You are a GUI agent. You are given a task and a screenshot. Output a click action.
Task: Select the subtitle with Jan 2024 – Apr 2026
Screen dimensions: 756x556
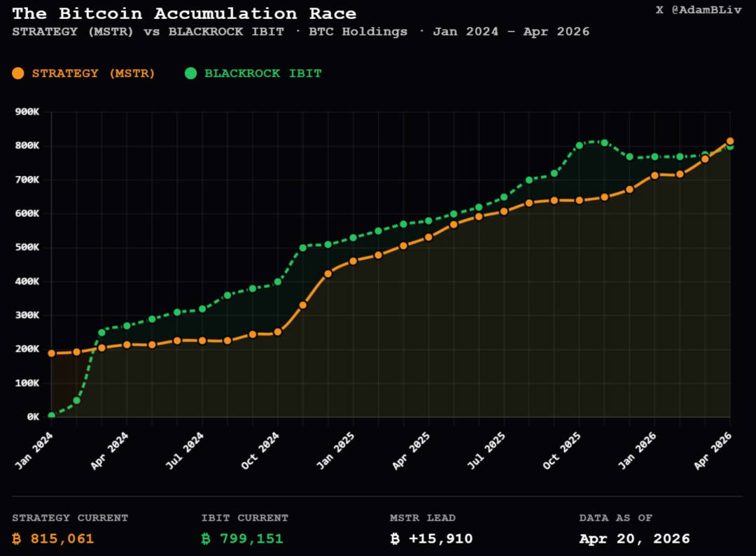pyautogui.click(x=300, y=31)
